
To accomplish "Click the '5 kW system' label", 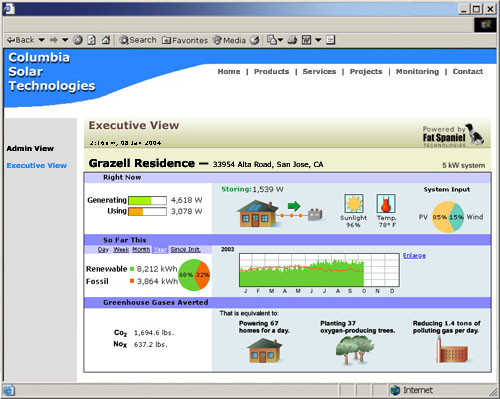I will point(463,165).
